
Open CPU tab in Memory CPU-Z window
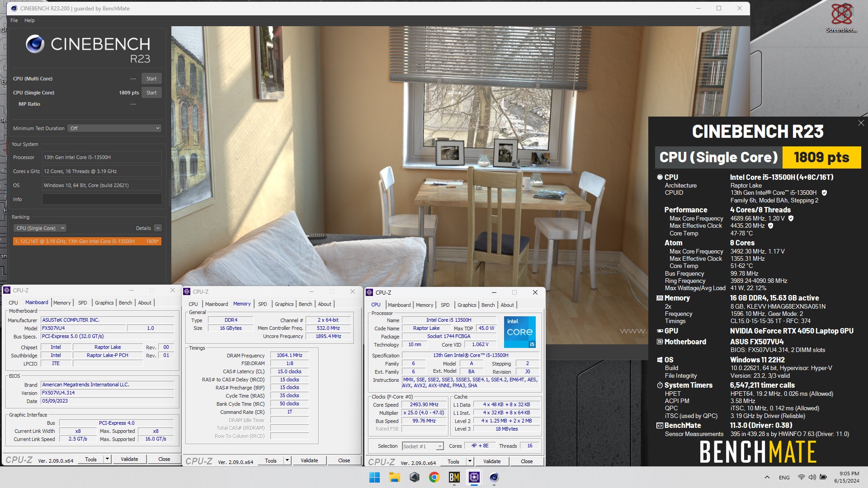click(x=193, y=304)
